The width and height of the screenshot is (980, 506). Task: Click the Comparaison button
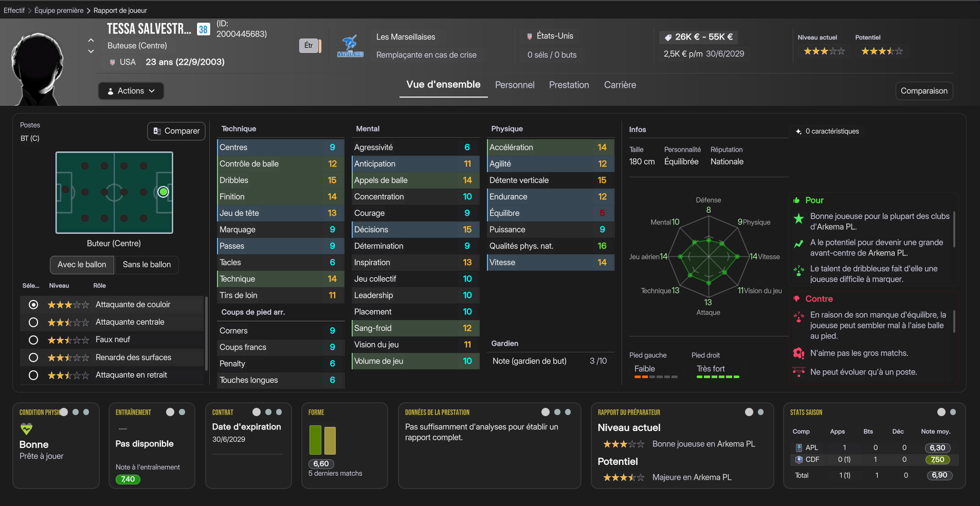pos(923,91)
